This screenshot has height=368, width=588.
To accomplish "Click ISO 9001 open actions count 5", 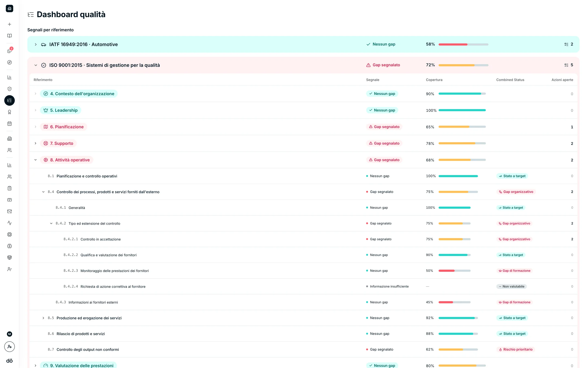I will coord(569,65).
